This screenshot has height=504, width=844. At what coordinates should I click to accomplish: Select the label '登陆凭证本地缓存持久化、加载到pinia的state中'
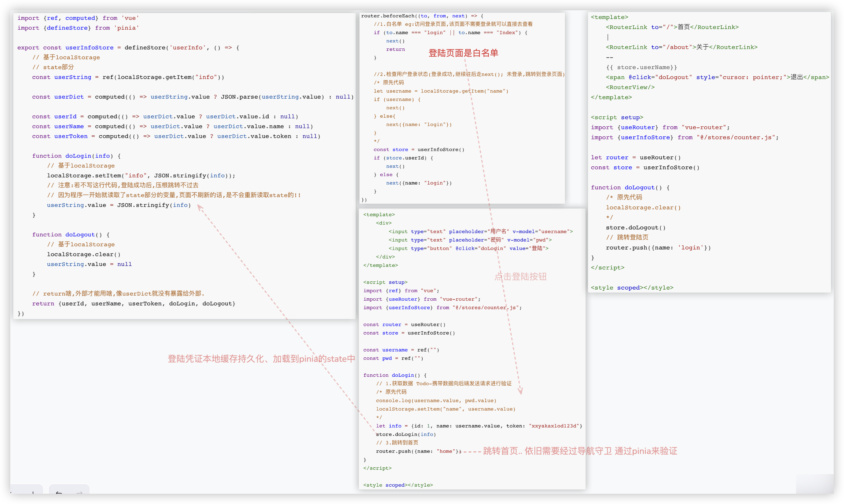tap(261, 359)
